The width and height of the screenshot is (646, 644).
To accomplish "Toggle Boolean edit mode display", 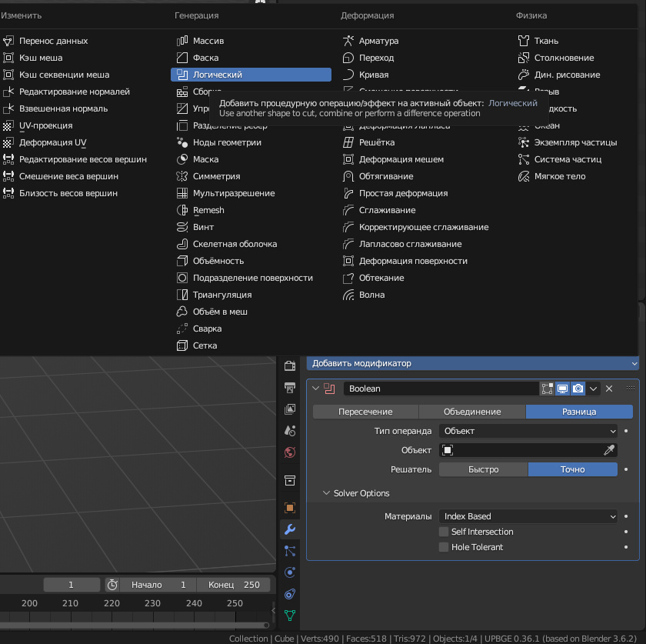I will pos(547,389).
